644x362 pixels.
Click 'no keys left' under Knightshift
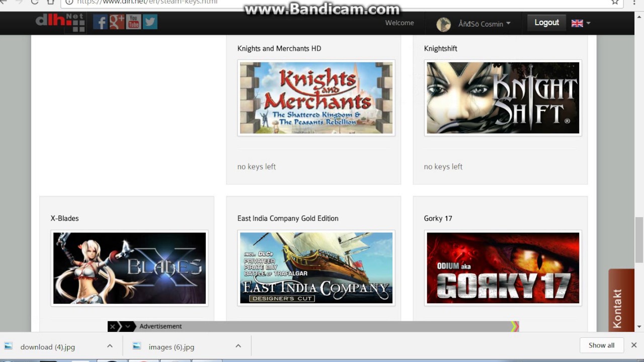click(x=443, y=166)
